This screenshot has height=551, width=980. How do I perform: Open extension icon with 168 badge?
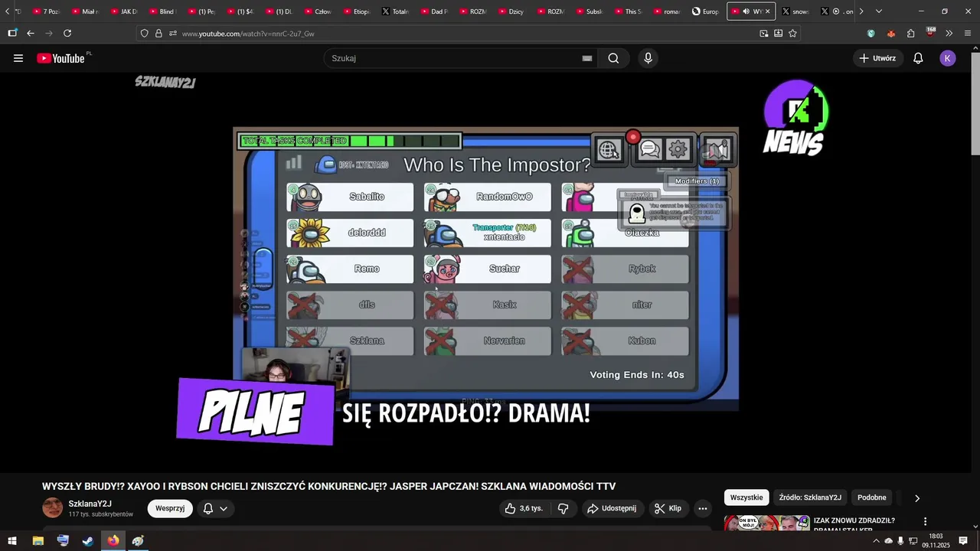930,33
